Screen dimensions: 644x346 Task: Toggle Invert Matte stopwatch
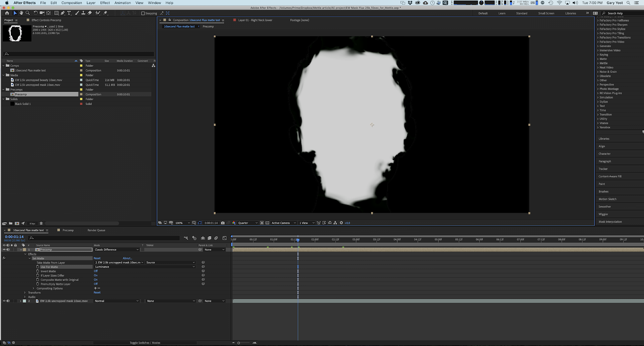38,271
